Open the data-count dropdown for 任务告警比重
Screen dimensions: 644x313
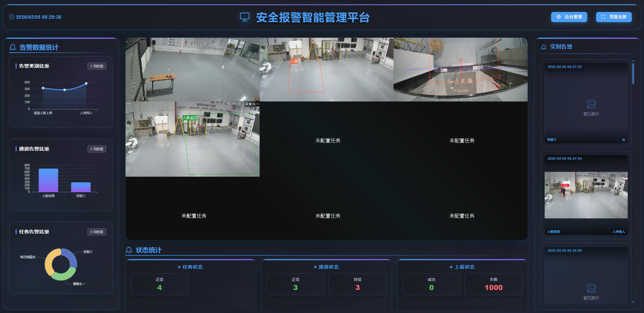tap(97, 232)
